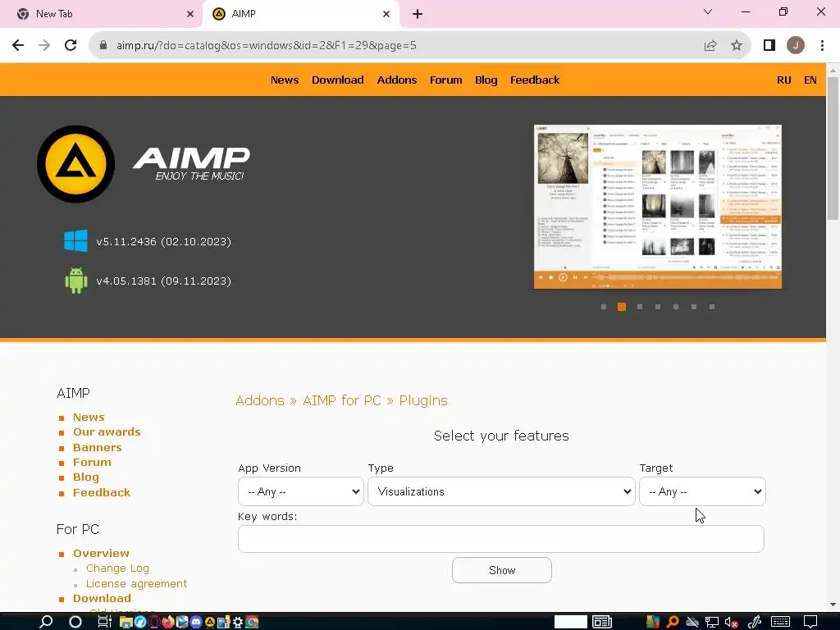
Task: Open Blog in the top orange menu
Action: 486,80
